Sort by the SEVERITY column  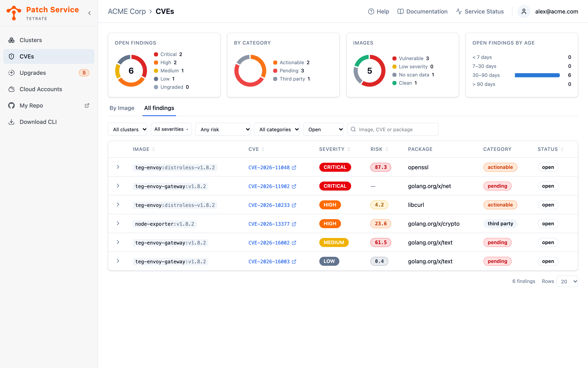tap(335, 149)
